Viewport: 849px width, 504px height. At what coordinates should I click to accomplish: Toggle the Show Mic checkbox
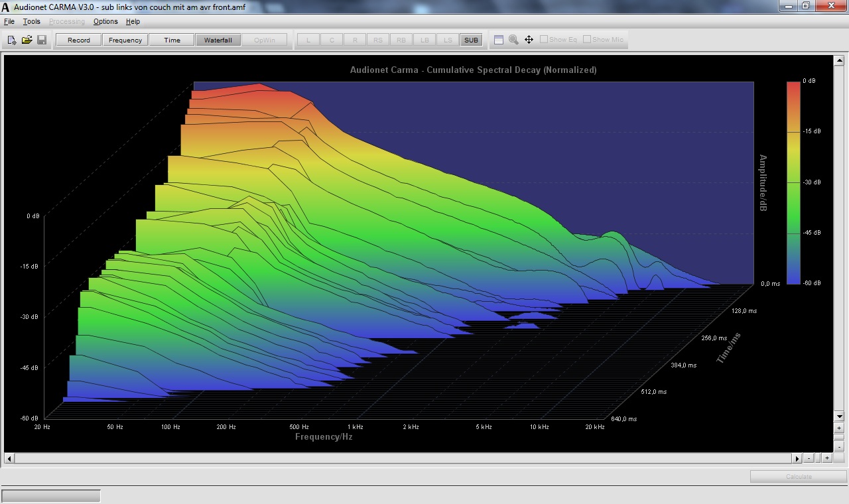point(587,40)
